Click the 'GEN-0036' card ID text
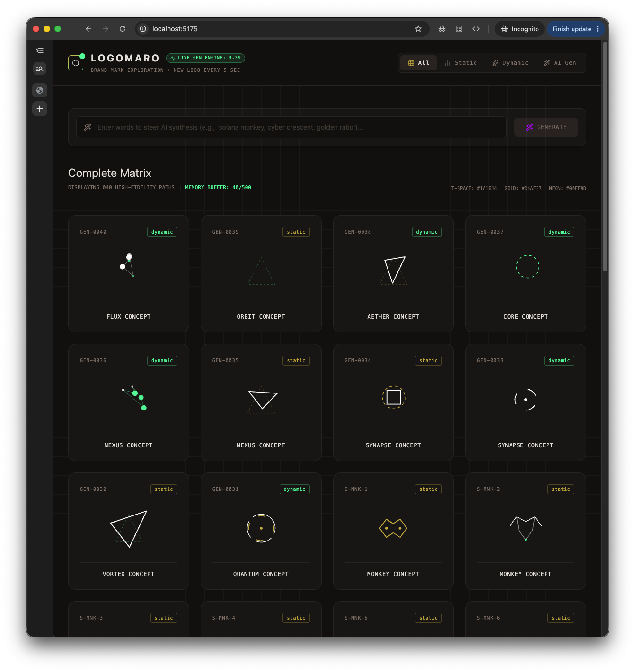635x672 pixels. pos(93,361)
